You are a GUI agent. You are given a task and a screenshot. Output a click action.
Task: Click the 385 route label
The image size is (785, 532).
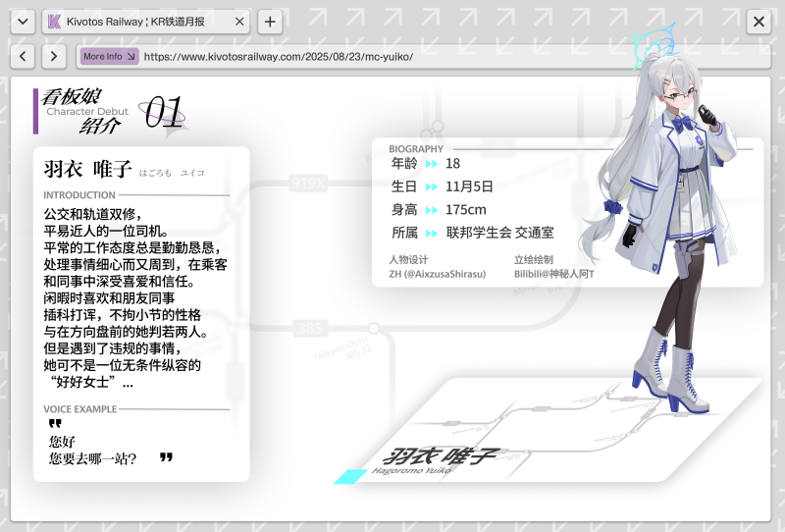310,329
